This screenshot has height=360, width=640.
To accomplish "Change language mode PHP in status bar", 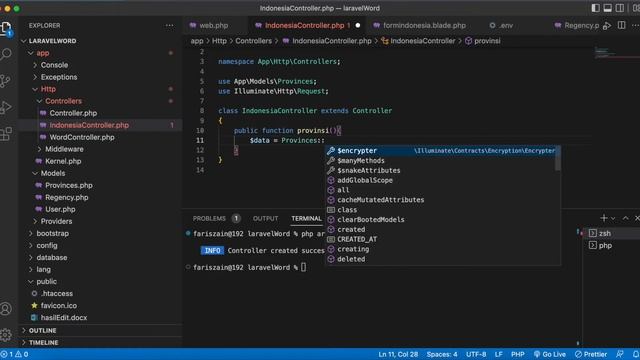I will tap(518, 354).
